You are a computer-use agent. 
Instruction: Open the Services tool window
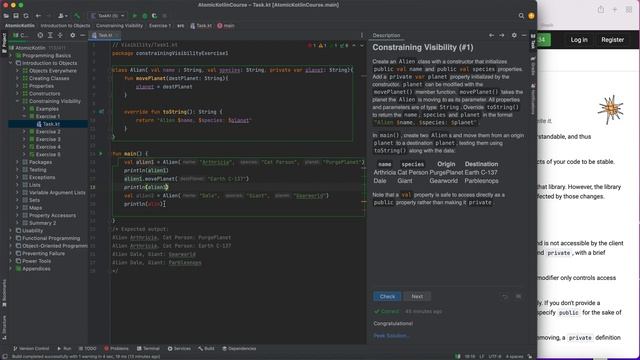coord(179,349)
